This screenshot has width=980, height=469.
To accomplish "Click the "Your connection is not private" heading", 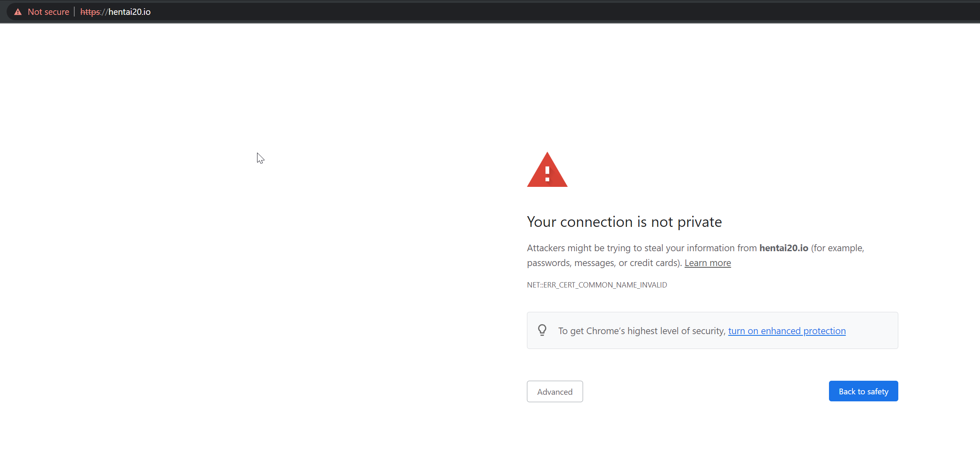I will 624,222.
